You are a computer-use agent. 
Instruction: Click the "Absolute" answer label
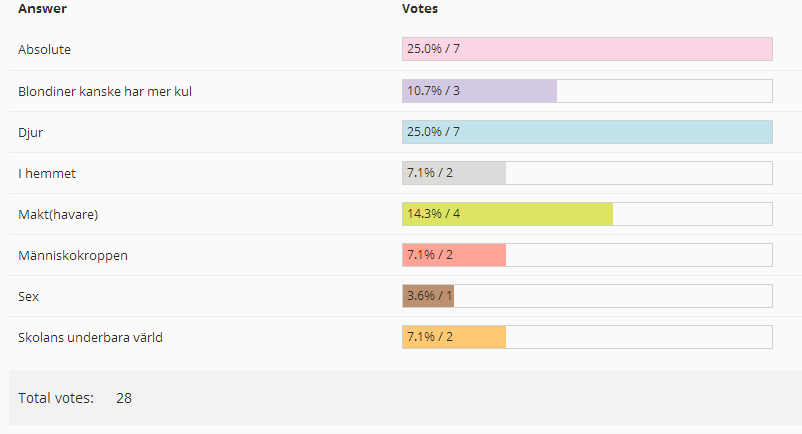(x=44, y=49)
